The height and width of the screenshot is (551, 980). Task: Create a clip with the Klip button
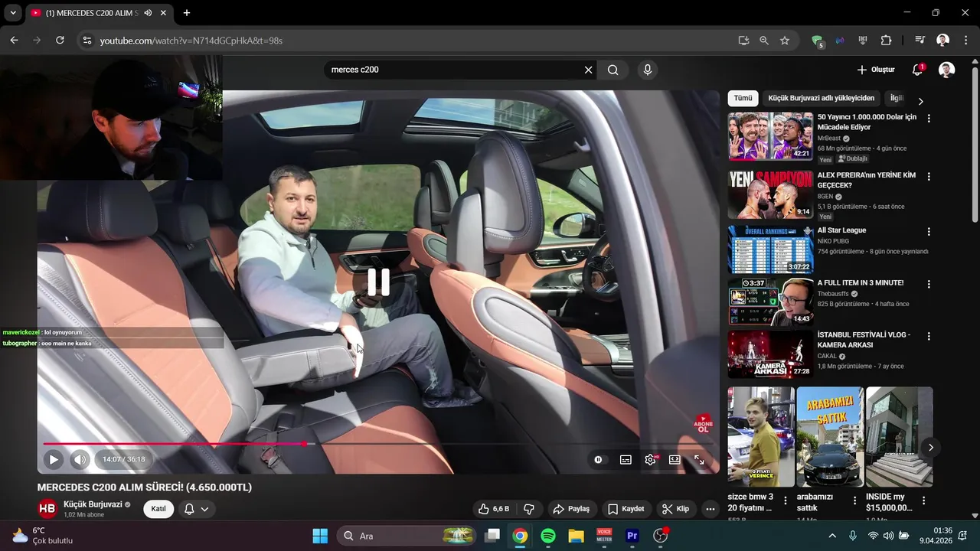point(675,509)
